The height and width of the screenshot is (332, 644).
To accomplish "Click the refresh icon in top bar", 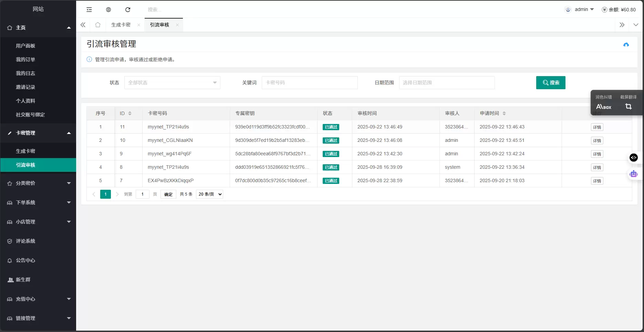I will coord(128,10).
